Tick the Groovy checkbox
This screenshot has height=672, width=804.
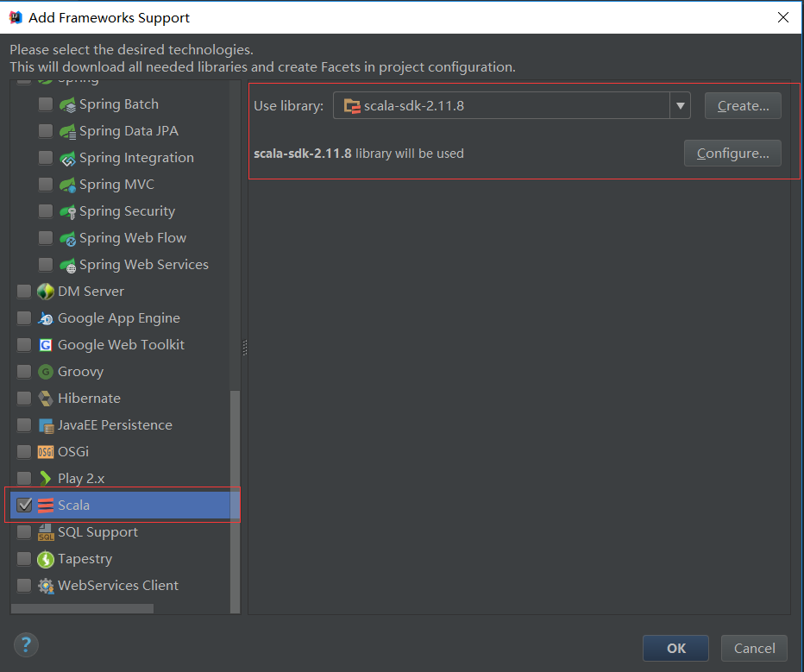[x=24, y=371]
